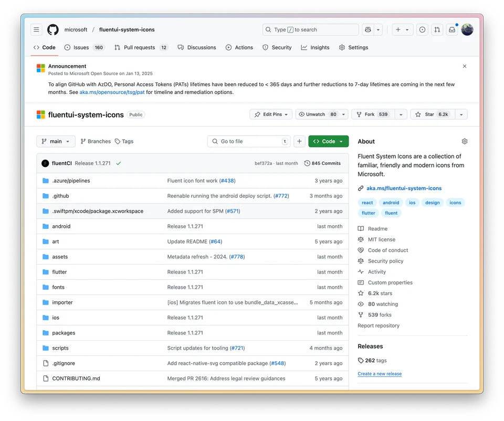Expand the Copilot dropdown arrow

(x=379, y=29)
